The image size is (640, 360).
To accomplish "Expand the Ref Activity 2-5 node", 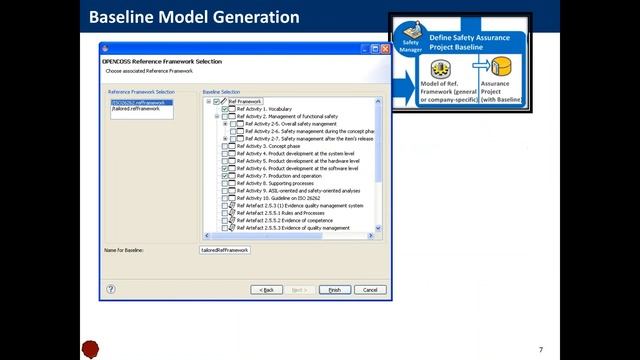I will pos(225,124).
